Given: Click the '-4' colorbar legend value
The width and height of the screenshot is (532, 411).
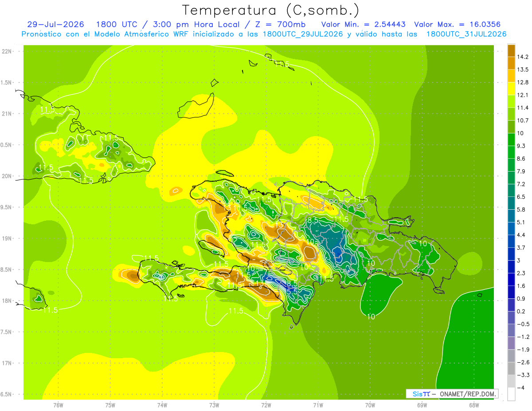Looking at the screenshot, I should coord(521,388).
